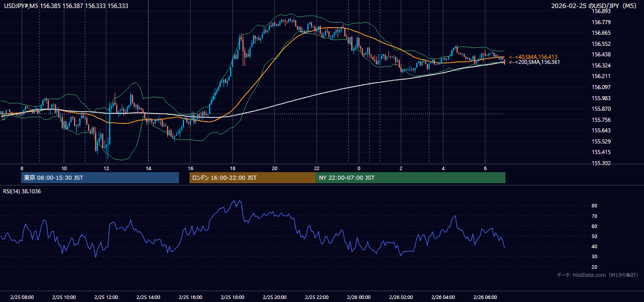Click hour label 10 under price chart
Image resolution: width=644 pixels, height=302 pixels.
pyautogui.click(x=64, y=168)
